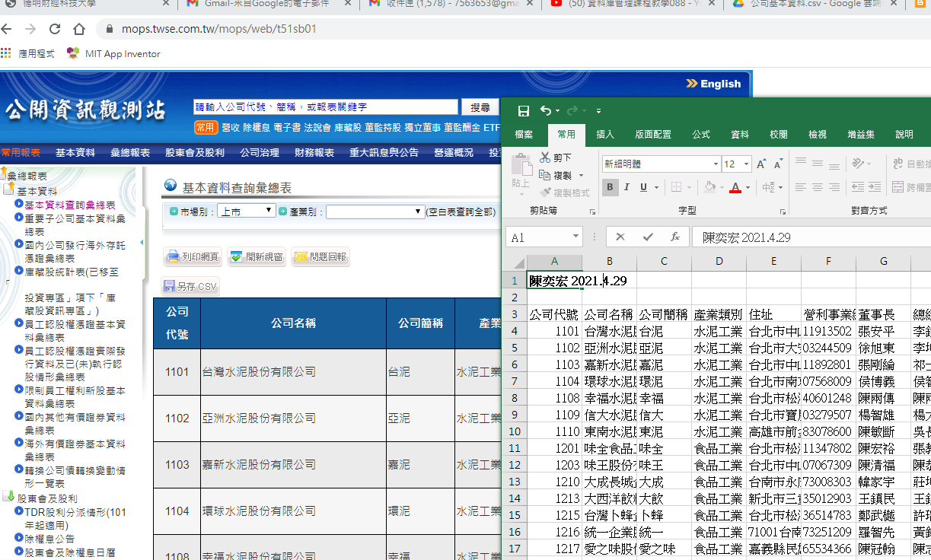Click the 搜尋 search button on website
The height and width of the screenshot is (560, 931).
point(480,108)
